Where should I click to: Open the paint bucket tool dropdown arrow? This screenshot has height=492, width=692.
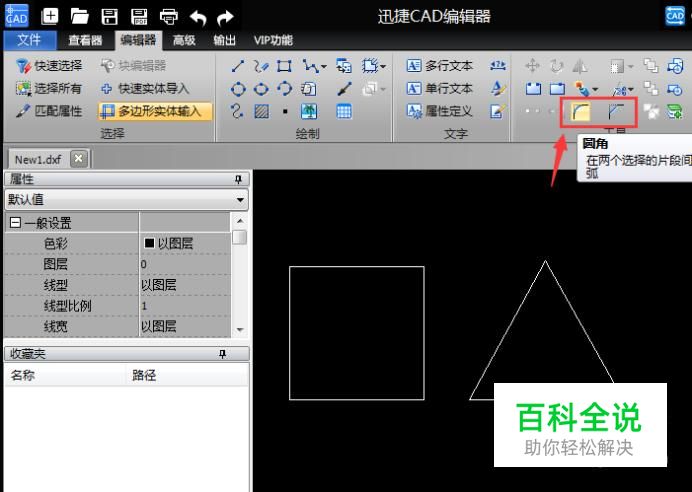(x=595, y=90)
